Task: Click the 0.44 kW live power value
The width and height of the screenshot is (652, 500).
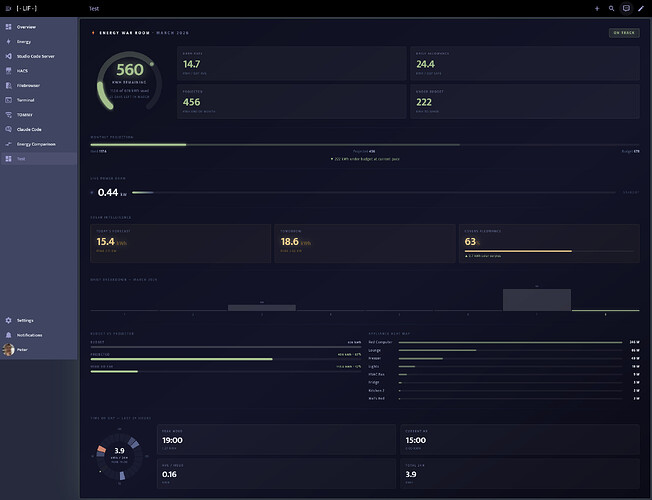Action: tap(112, 193)
